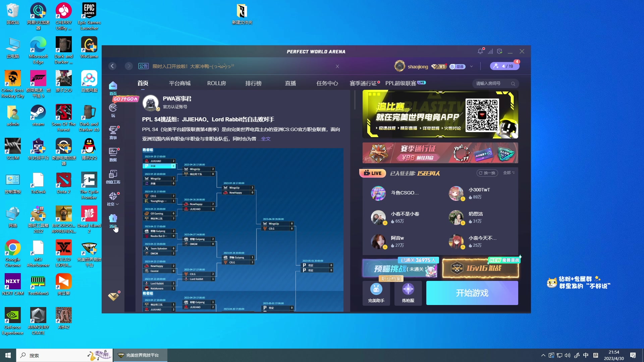This screenshot has width=644, height=362.
Task: Open the 排行榜 leaderboard tab
Action: coord(253,83)
